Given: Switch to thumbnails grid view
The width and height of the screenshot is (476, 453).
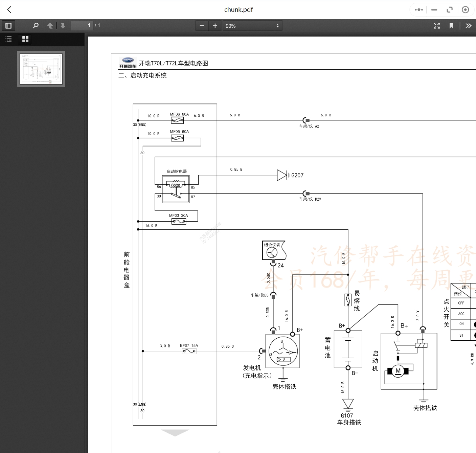Looking at the screenshot, I should click(25, 39).
